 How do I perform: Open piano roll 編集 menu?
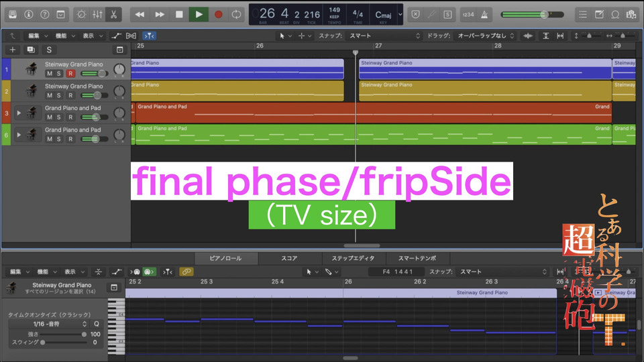pyautogui.click(x=19, y=271)
